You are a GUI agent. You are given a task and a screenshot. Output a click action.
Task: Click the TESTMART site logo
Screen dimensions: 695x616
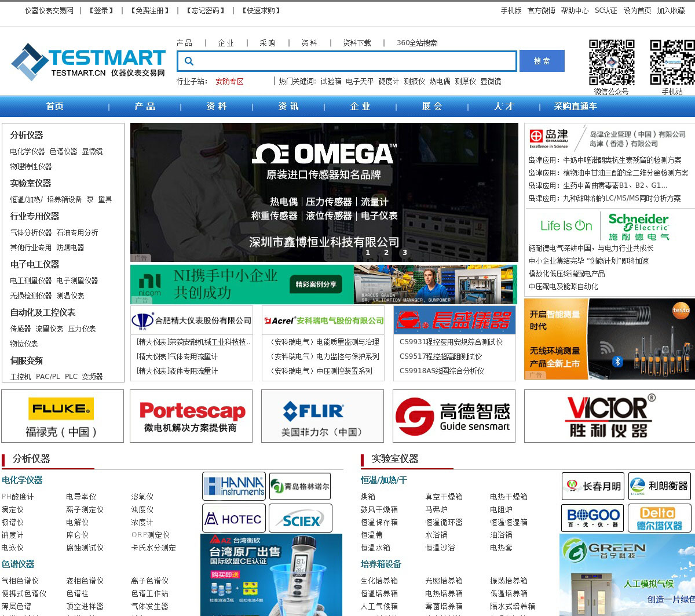[88, 61]
